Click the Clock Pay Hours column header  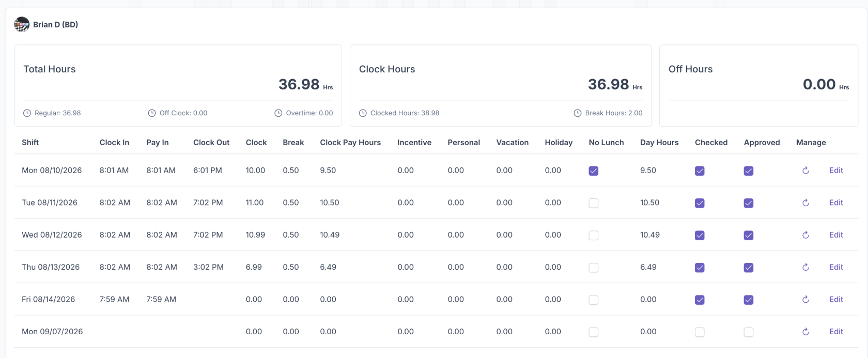point(350,143)
